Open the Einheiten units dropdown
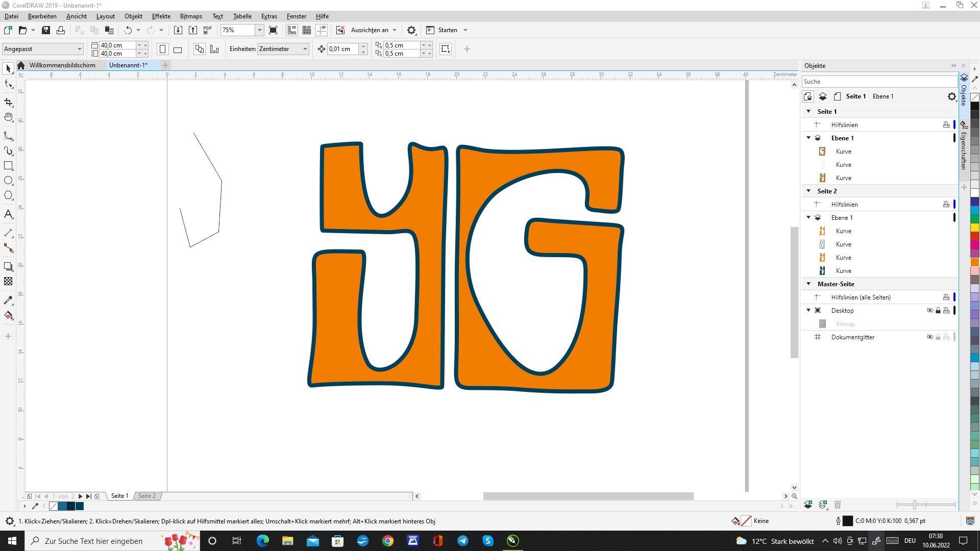 [305, 49]
